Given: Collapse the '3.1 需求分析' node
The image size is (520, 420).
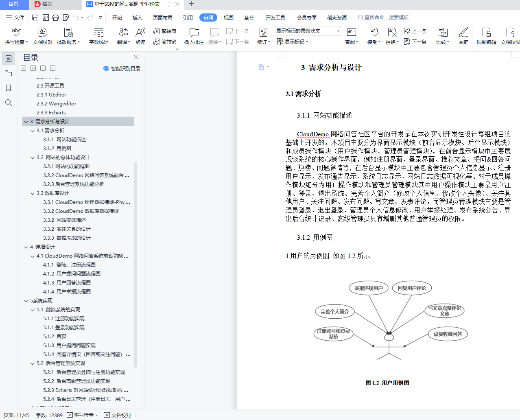Looking at the screenshot, I should (x=33, y=131).
